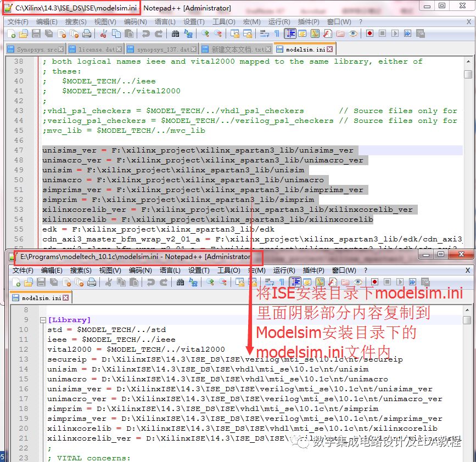The height and width of the screenshot is (462, 476).
Task: Open Function List icon in upper window toolbar
Action: (x=328, y=33)
